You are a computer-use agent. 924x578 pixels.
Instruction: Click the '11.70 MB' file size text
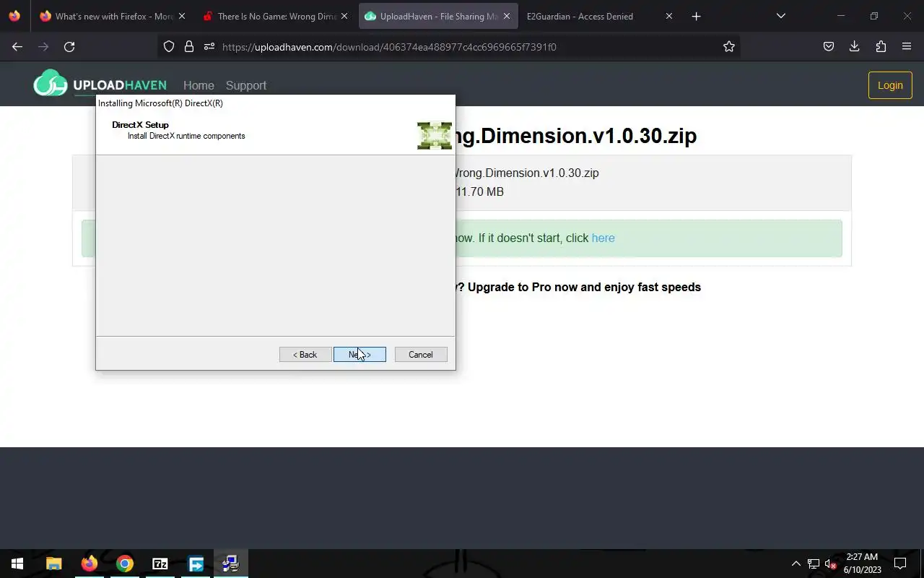click(x=480, y=191)
